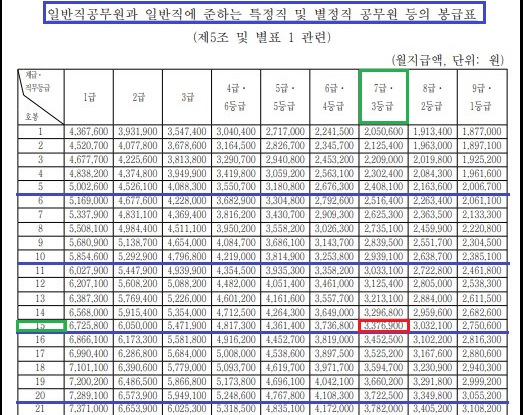Click the figure 4,916,200 in row 16
Screen dimensions: 523x415
(x=236, y=340)
